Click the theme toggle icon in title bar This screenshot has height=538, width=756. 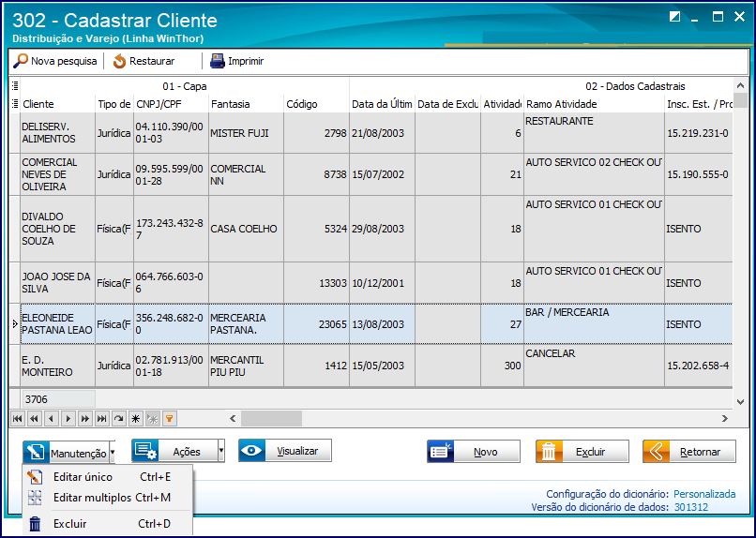pyautogui.click(x=675, y=17)
